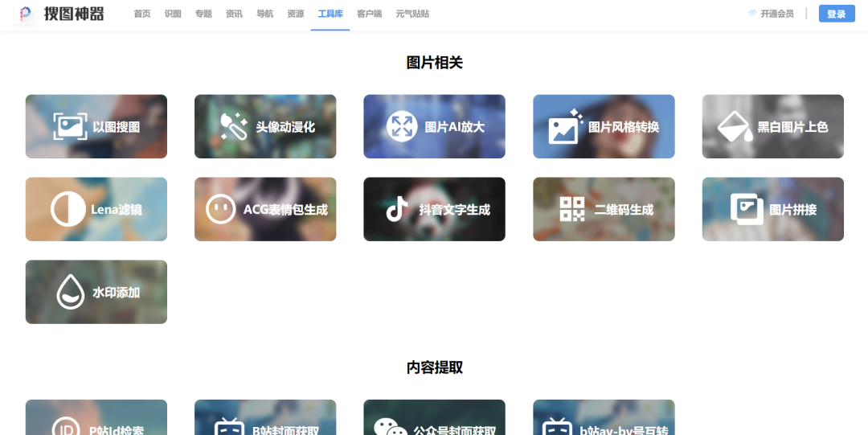
Task: Go to the 首页 nav item
Action: (142, 14)
